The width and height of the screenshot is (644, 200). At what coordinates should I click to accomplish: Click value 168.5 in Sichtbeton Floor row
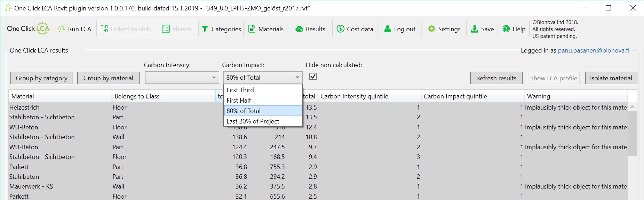pos(277,157)
